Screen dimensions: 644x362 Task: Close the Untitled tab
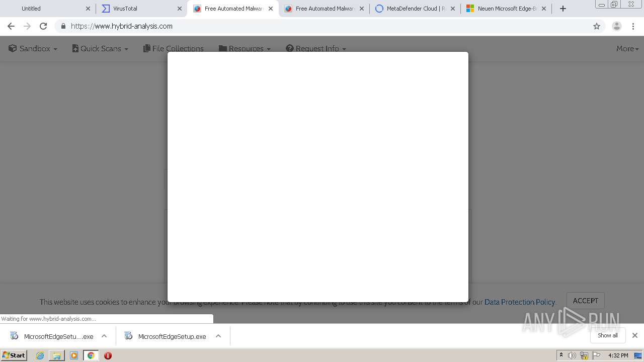tap(88, 9)
